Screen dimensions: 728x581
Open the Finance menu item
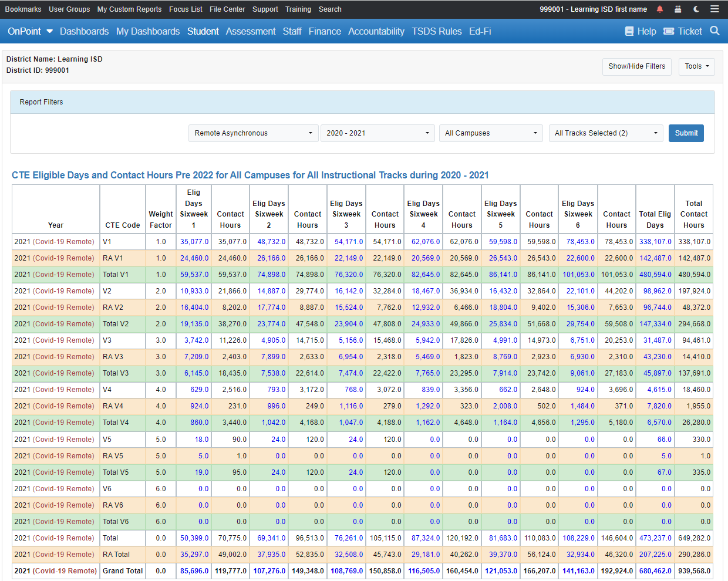pyautogui.click(x=324, y=31)
